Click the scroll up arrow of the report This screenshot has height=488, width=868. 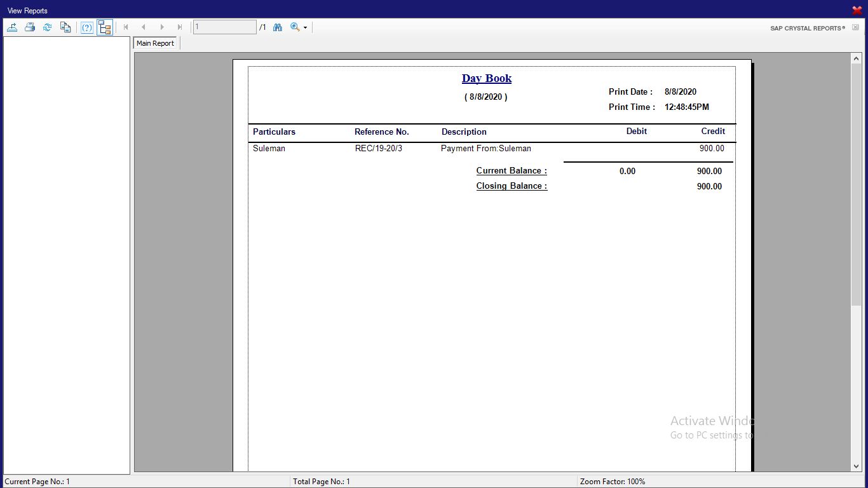(856, 58)
